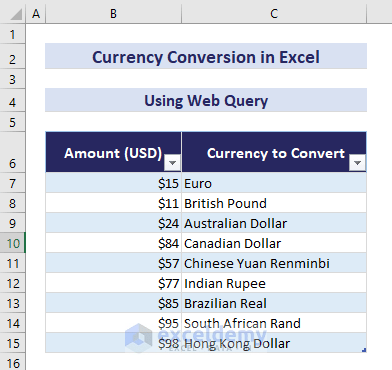Viewport: 392px width, 370px height.
Task: Select row 13 header
Action: coord(13,303)
